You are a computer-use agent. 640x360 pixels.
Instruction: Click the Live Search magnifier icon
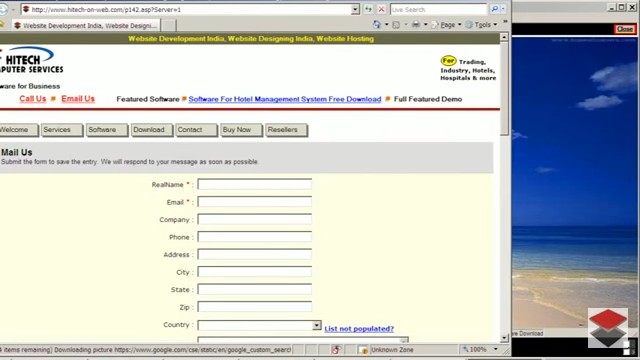click(x=494, y=9)
